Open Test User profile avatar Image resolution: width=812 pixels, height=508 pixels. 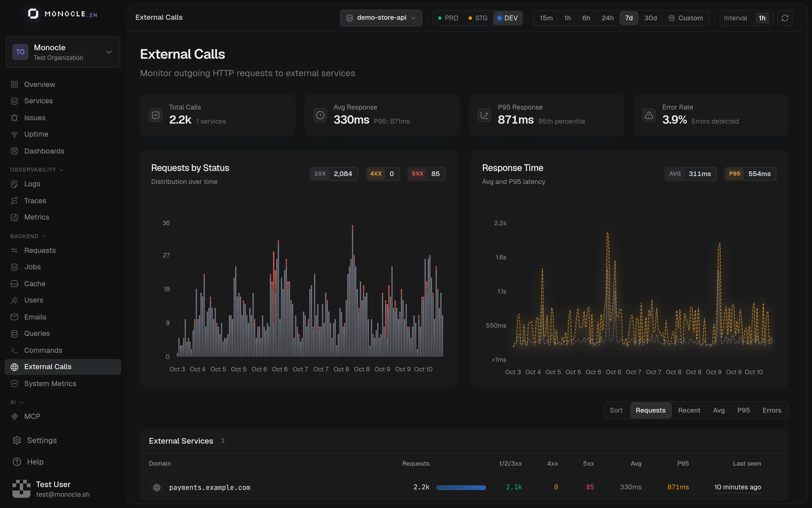pyautogui.click(x=21, y=489)
